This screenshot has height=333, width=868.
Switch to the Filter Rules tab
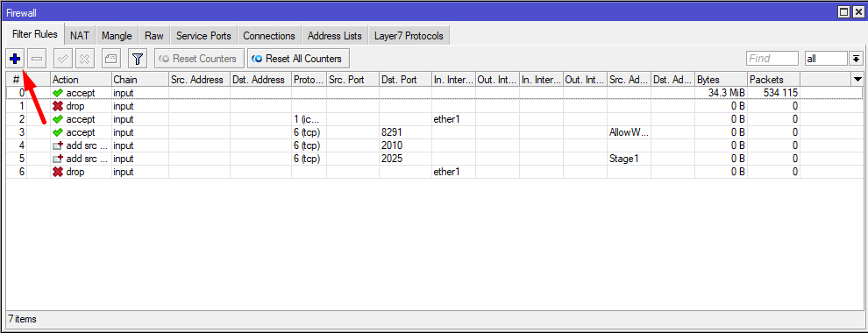pyautogui.click(x=35, y=35)
